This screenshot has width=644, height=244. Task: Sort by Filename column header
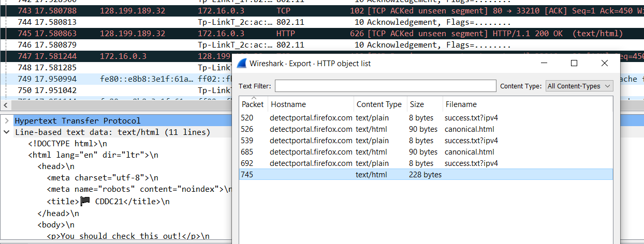528,104
